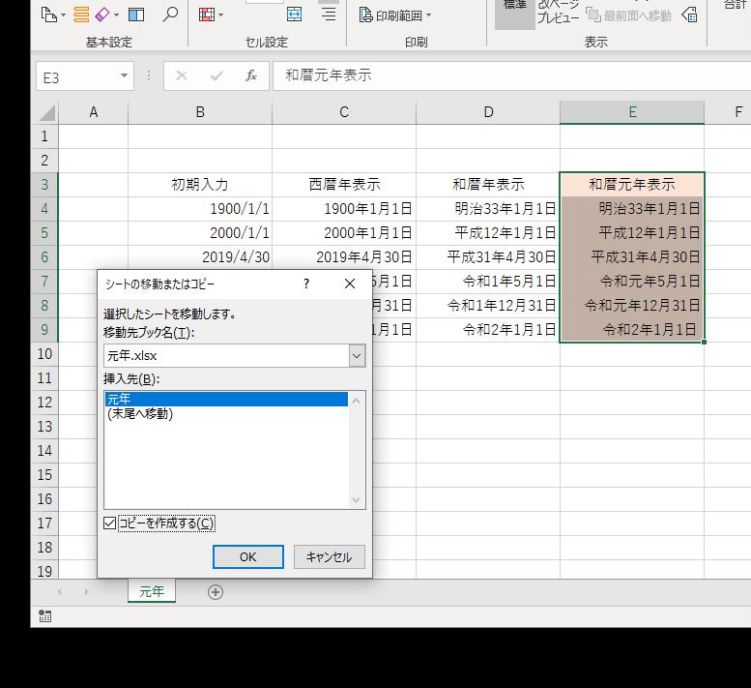Select column E header
Image resolution: width=751 pixels, height=688 pixels.
(632, 112)
